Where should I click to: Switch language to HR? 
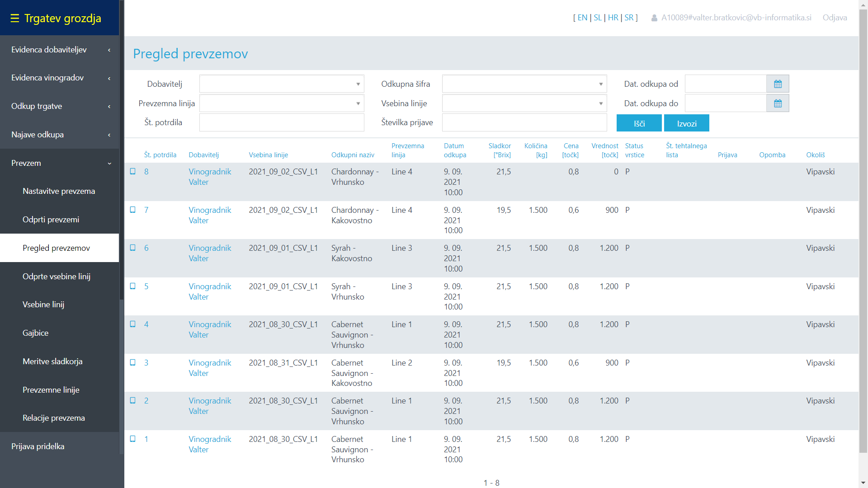tap(613, 18)
